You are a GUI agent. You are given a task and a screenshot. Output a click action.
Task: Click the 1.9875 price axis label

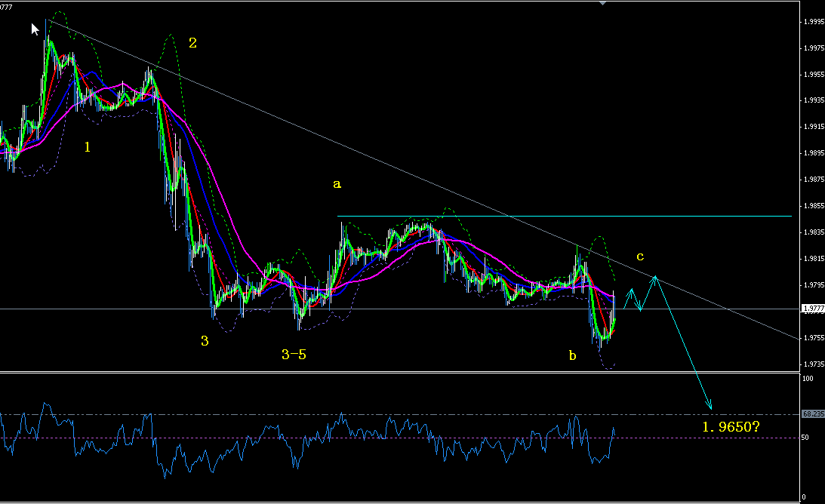pyautogui.click(x=814, y=180)
